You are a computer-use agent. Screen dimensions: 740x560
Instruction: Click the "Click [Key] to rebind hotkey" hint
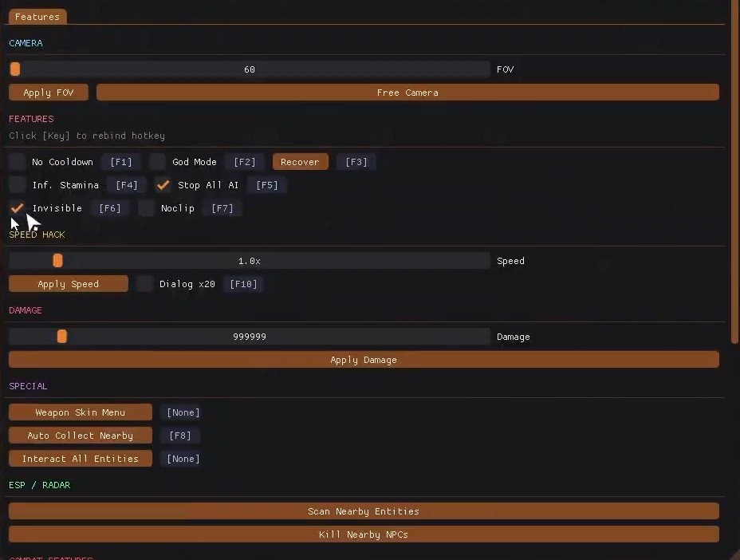click(x=87, y=136)
